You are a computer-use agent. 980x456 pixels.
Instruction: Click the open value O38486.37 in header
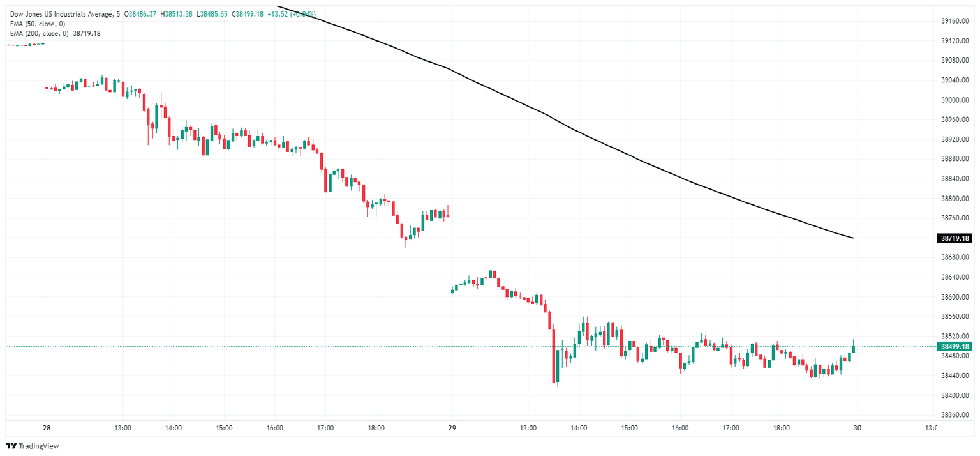(141, 14)
